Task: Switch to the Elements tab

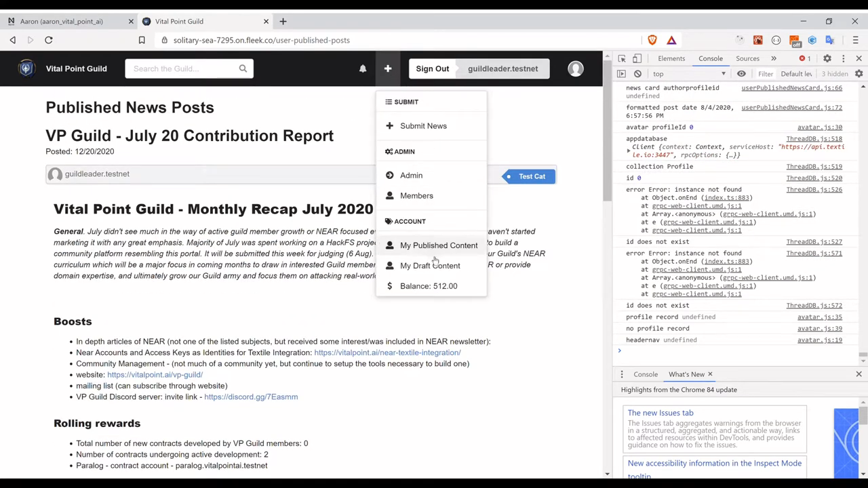Action: pos(671,58)
